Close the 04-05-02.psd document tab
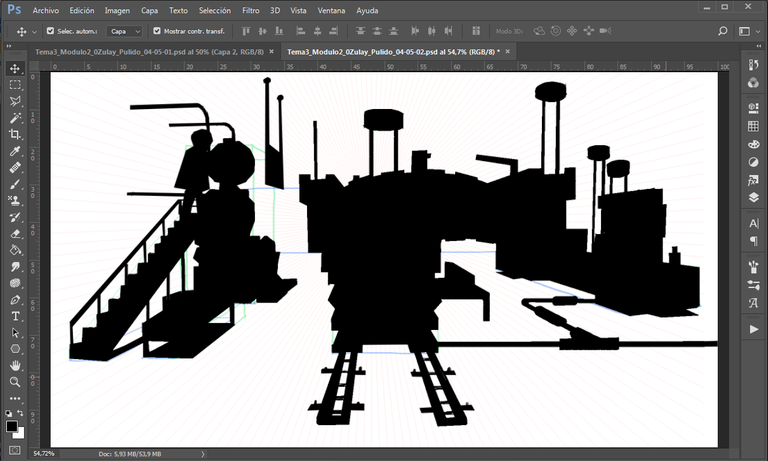 (507, 51)
